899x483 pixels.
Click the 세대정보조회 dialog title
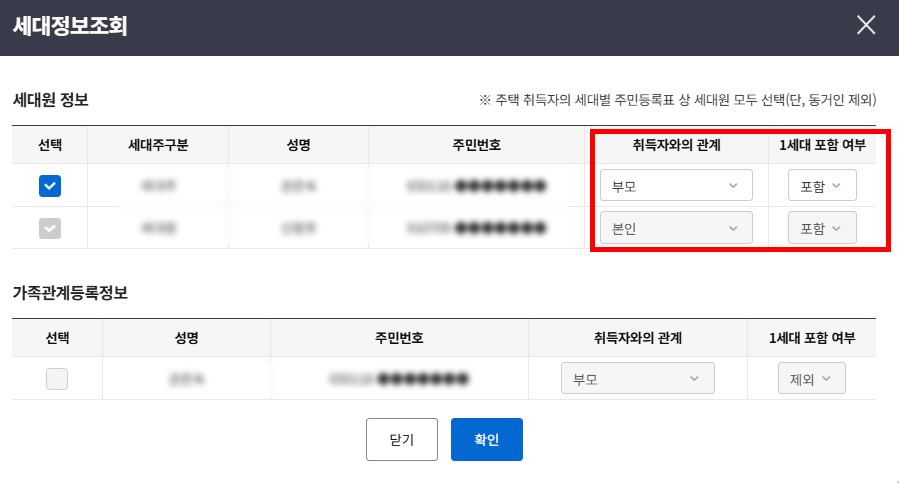70,26
